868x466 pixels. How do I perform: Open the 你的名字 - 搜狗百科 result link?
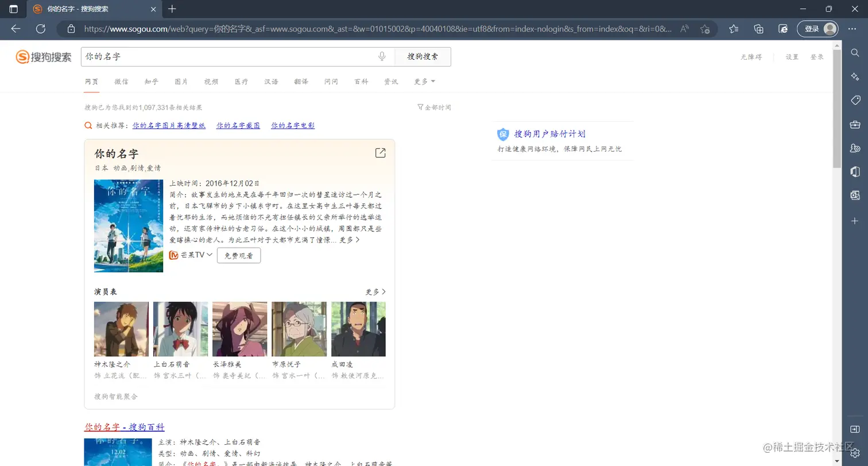click(125, 427)
